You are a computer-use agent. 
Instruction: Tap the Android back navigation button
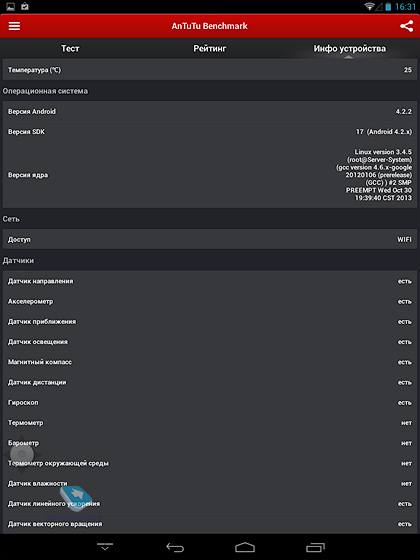coord(175,547)
